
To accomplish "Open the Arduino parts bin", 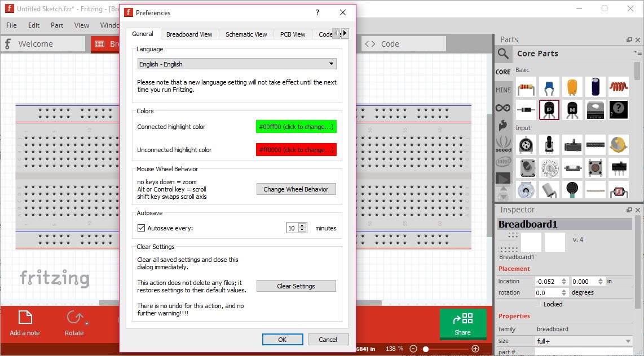I will tap(503, 108).
